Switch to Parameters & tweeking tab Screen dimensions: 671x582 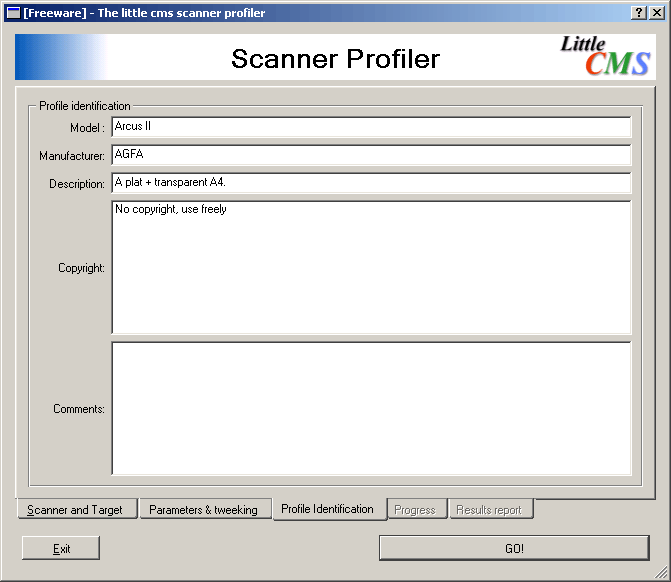(205, 509)
